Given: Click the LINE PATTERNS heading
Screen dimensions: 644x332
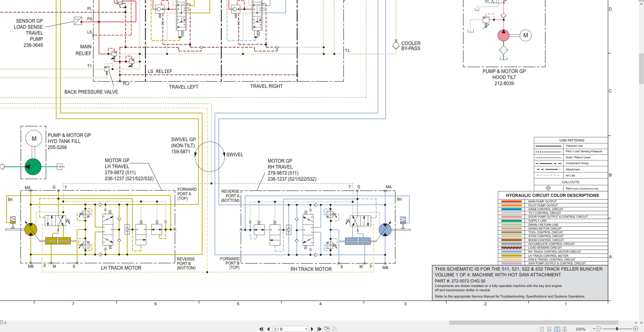Looking at the screenshot, I should pyautogui.click(x=572, y=140).
